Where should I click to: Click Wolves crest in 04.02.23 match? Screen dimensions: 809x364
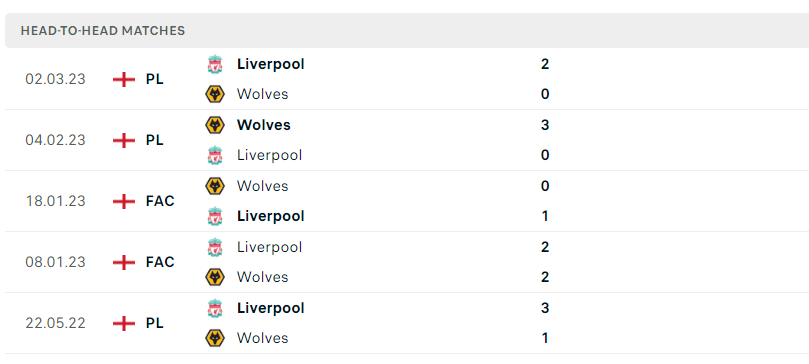[x=215, y=125]
